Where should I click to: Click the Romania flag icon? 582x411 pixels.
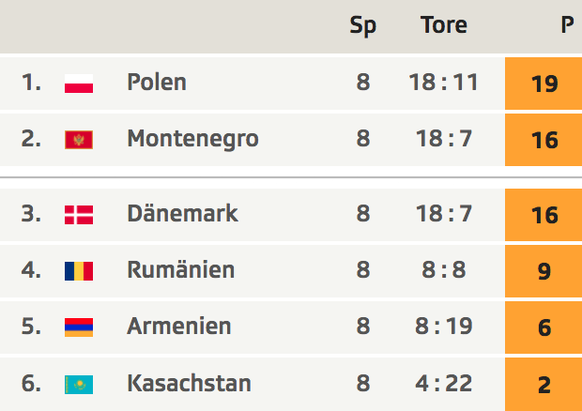click(79, 271)
